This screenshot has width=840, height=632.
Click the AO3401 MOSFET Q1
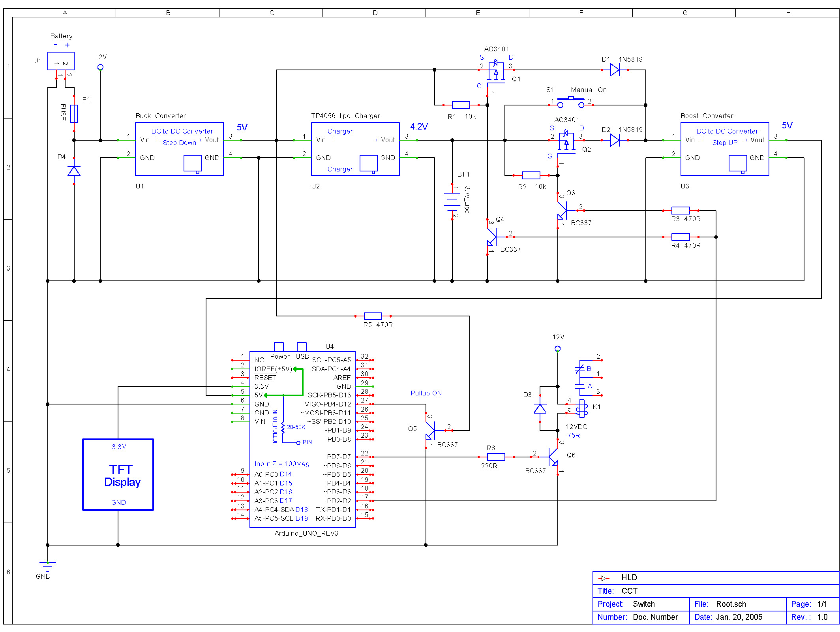pyautogui.click(x=497, y=71)
